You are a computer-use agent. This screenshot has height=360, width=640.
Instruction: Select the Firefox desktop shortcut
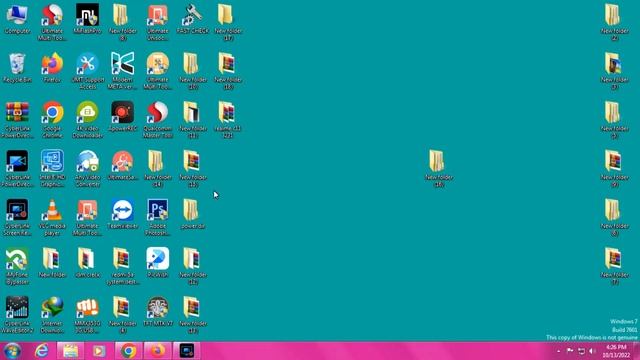(52, 68)
